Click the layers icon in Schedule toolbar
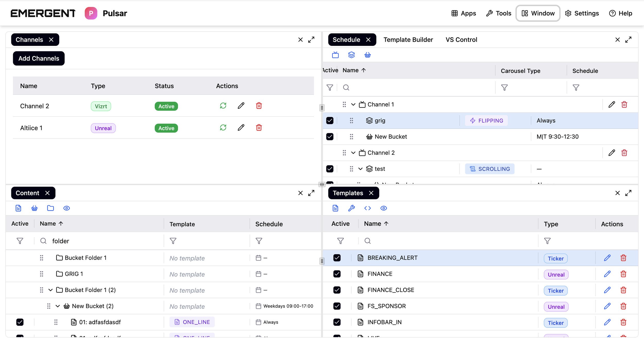 [x=351, y=55]
